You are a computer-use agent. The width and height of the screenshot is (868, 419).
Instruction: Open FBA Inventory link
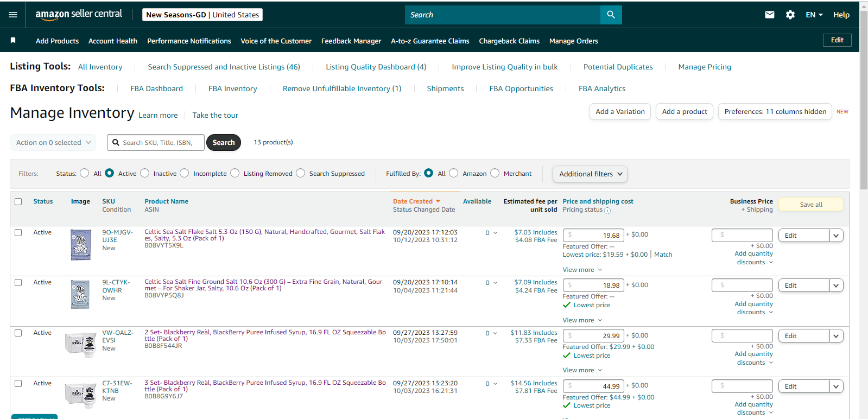232,88
